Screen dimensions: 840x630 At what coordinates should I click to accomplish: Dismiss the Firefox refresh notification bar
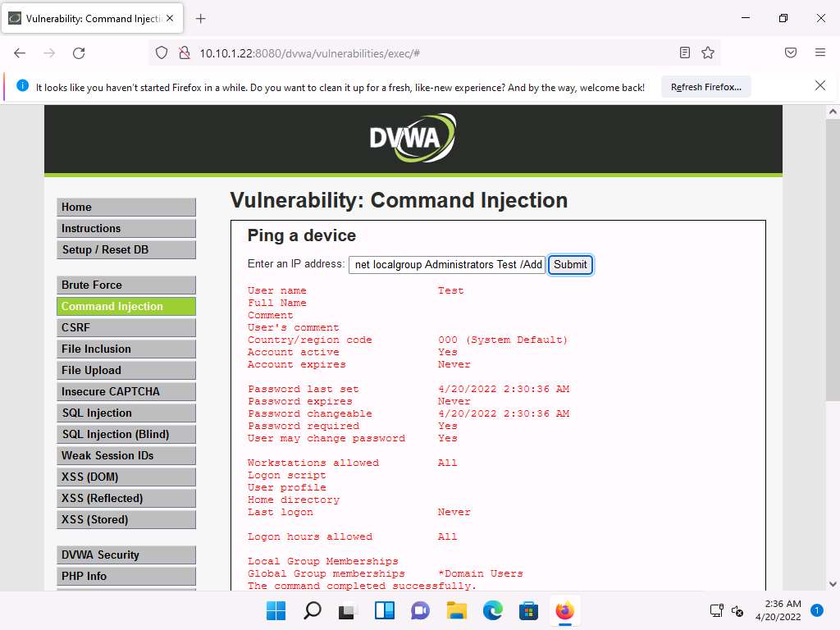tap(819, 86)
